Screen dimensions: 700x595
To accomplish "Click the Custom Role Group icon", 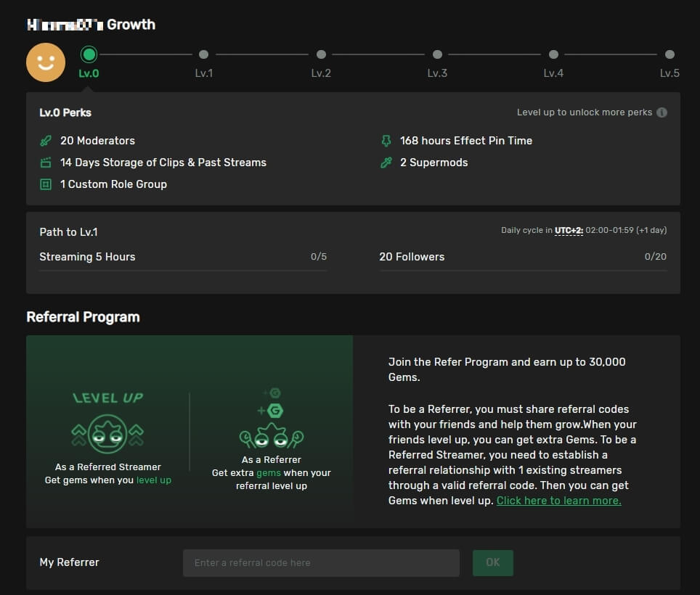I will coord(46,184).
